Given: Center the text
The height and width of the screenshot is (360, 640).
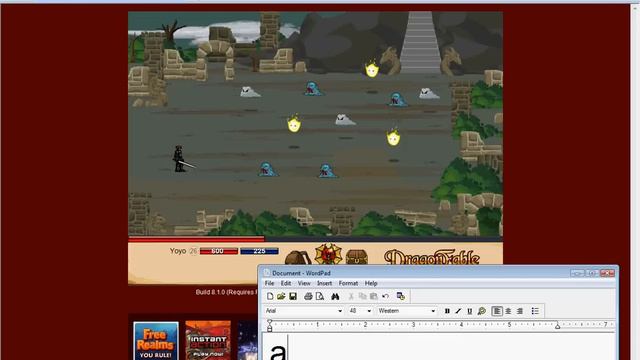Looking at the screenshot, I should point(508,311).
